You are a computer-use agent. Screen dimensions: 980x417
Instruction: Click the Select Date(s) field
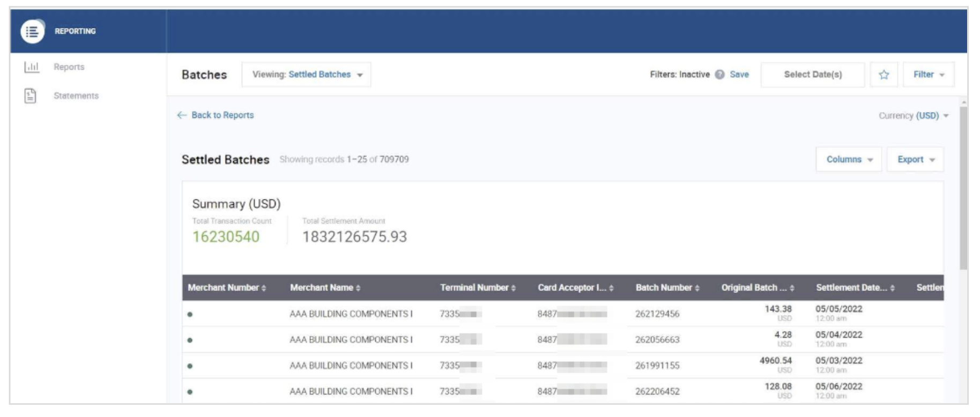812,75
